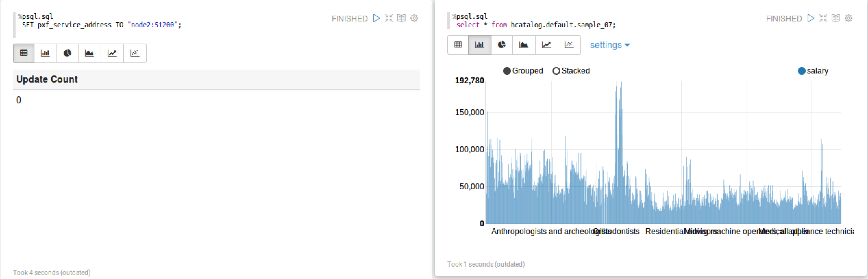Screen dimensions: 868x279
Task: Run the select sample_07 paragraph
Action: pos(811,18)
